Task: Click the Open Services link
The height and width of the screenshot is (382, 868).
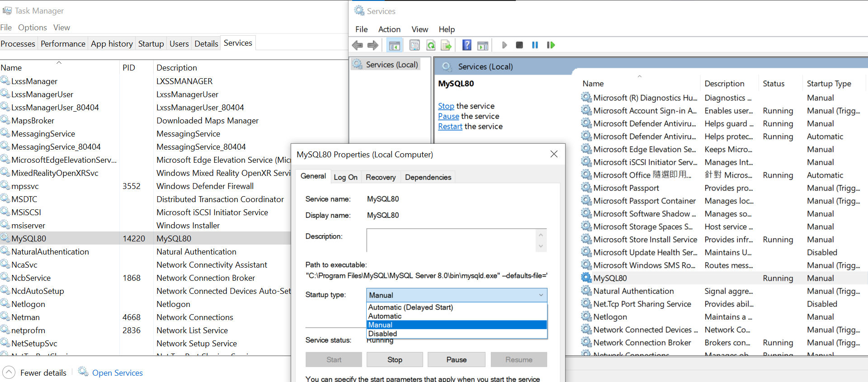Action: pyautogui.click(x=118, y=373)
